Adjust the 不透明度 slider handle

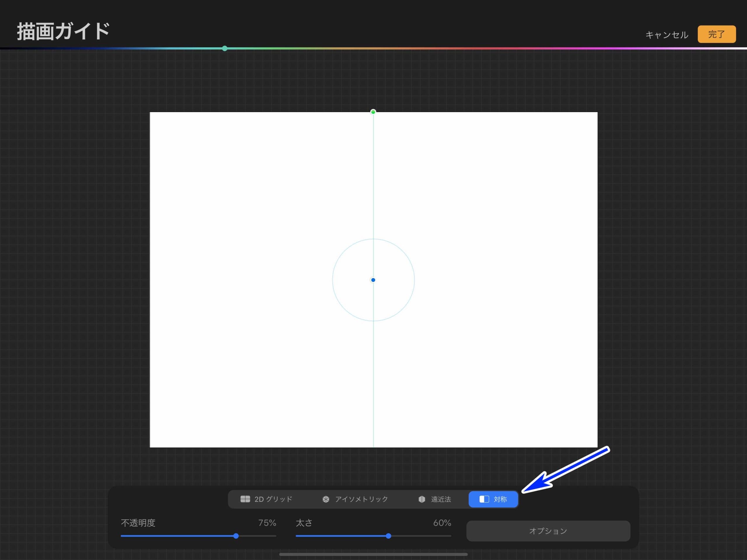pos(236,536)
